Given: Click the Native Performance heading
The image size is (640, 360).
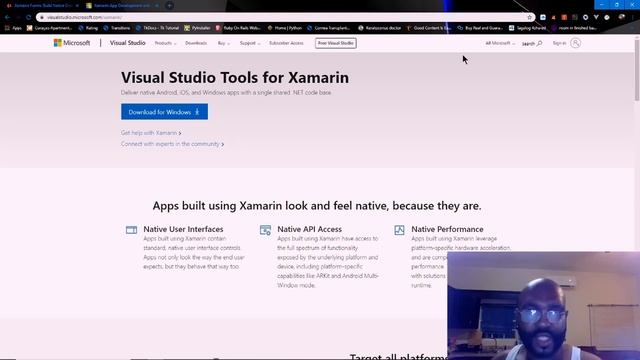Looking at the screenshot, I should coord(447,229).
